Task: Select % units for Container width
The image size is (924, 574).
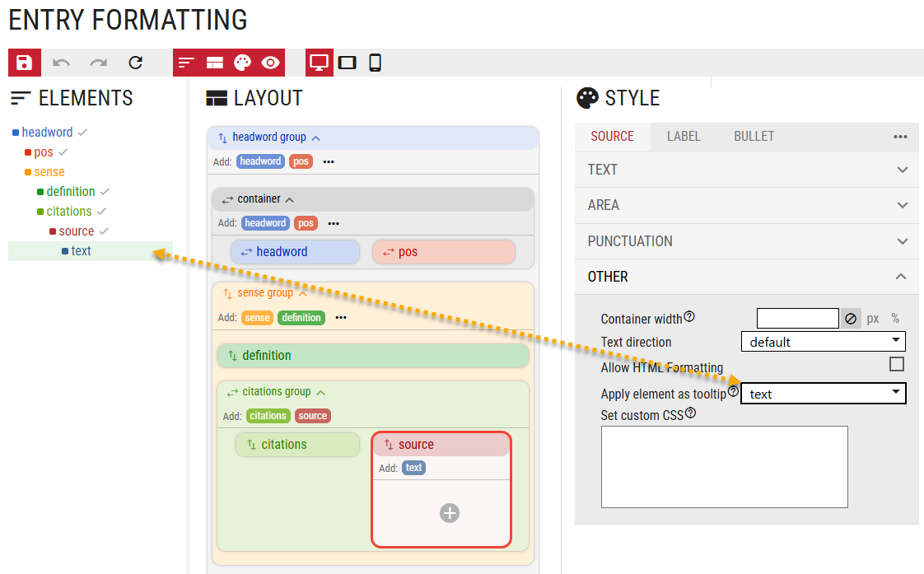Action: coord(895,318)
